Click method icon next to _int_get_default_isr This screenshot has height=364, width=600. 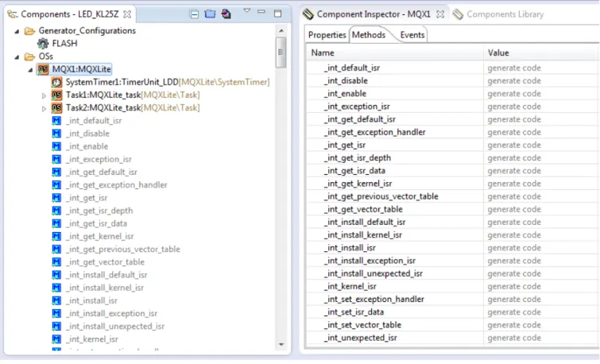(56, 172)
